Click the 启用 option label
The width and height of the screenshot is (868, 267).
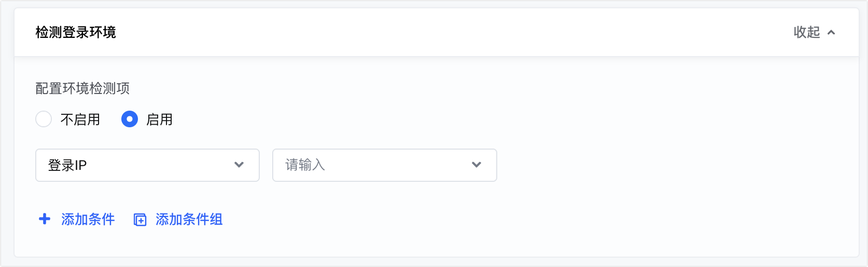159,119
